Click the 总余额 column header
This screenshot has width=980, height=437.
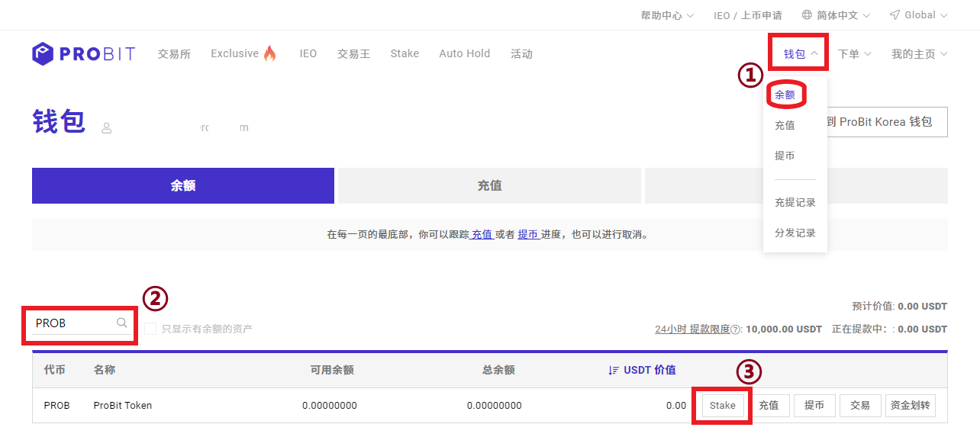[499, 370]
